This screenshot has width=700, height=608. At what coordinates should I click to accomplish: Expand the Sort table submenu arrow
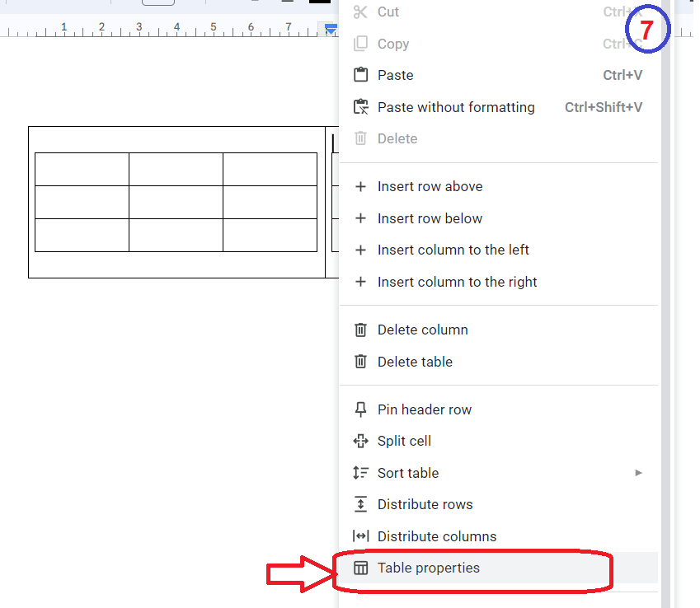(639, 473)
